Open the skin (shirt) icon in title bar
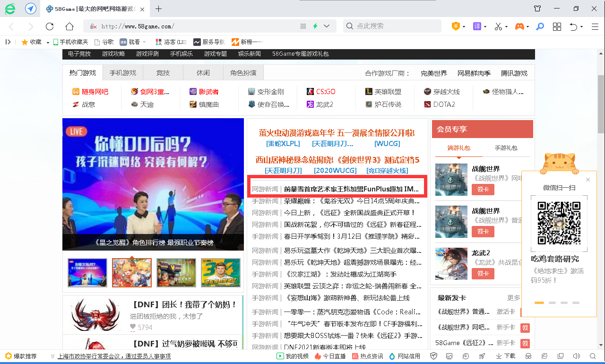The height and width of the screenshot is (364, 605). [537, 9]
